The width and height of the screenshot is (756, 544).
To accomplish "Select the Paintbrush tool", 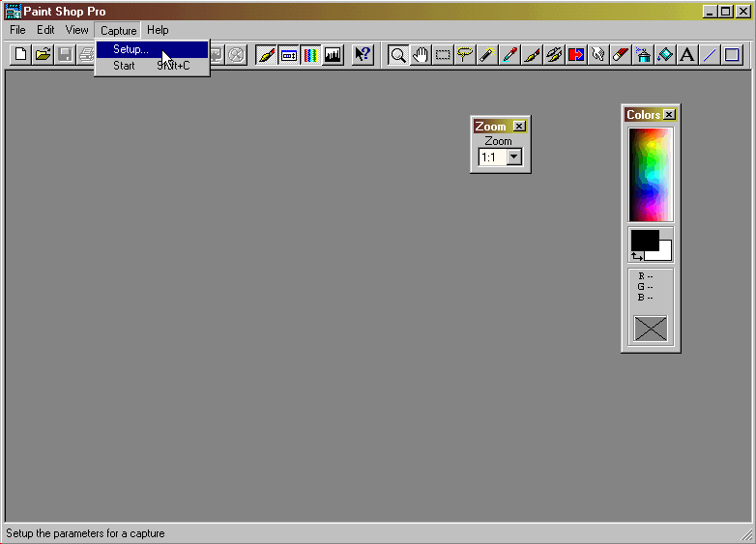I will [532, 55].
